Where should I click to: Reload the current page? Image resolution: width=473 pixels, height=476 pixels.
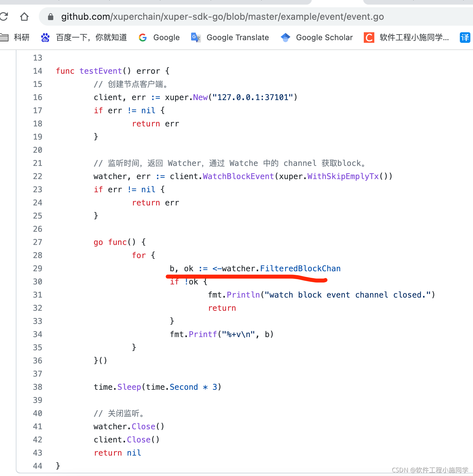(4, 16)
